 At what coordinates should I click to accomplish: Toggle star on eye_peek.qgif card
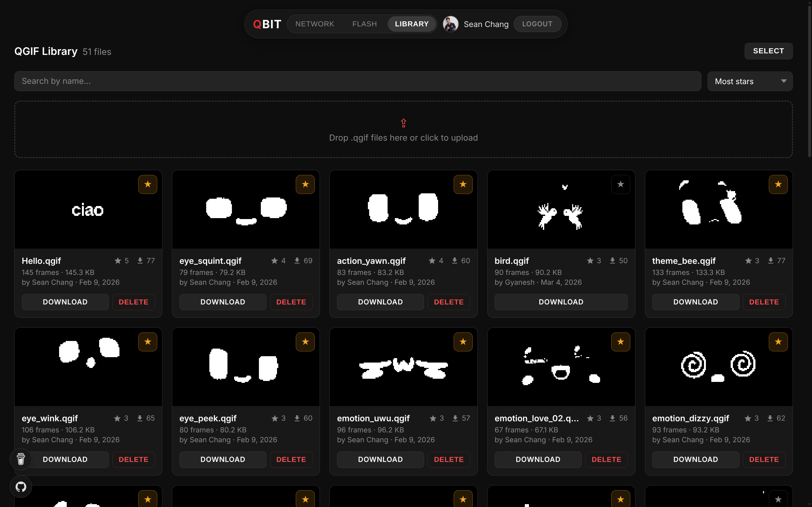pyautogui.click(x=305, y=342)
